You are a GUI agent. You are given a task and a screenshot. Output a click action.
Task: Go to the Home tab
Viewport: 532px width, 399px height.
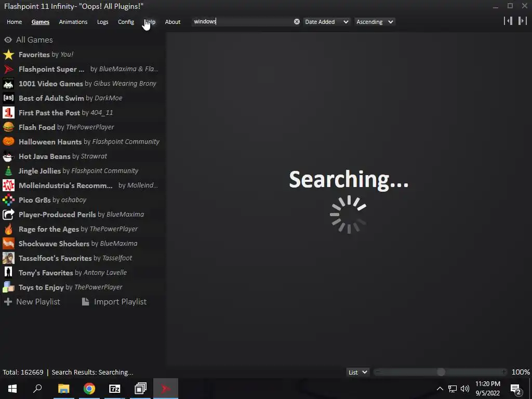14,22
